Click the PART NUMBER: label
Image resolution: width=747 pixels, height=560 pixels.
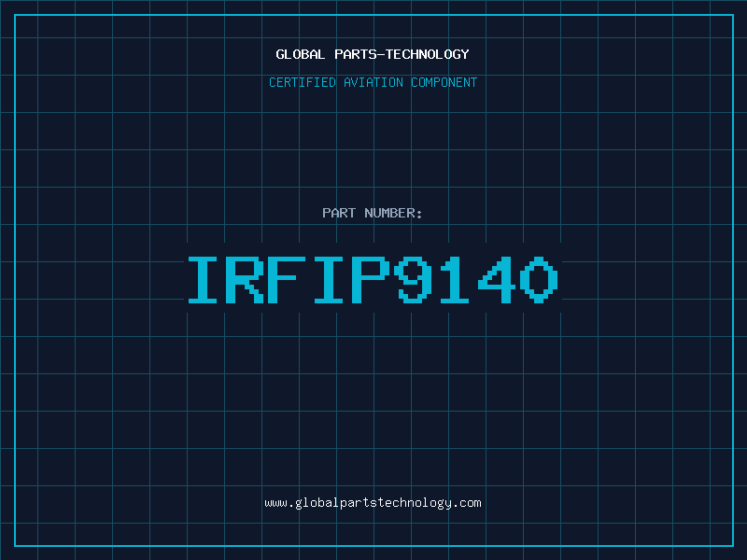(373, 213)
